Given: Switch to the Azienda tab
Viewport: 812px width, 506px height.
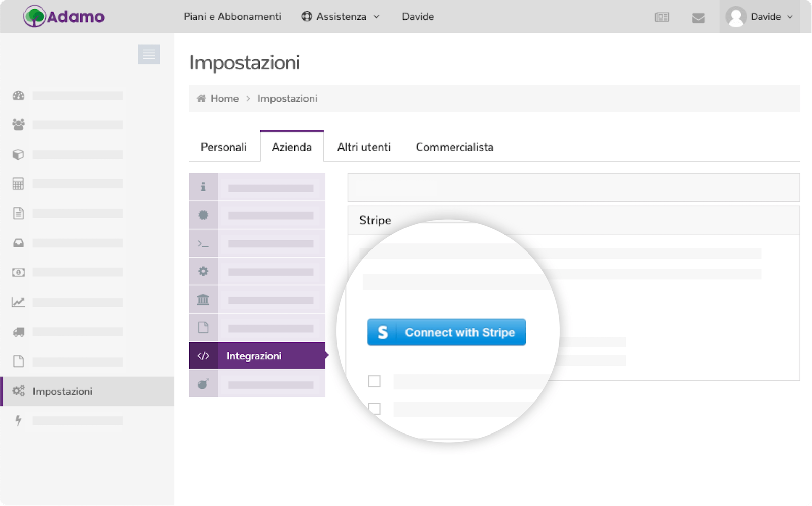Looking at the screenshot, I should point(292,147).
